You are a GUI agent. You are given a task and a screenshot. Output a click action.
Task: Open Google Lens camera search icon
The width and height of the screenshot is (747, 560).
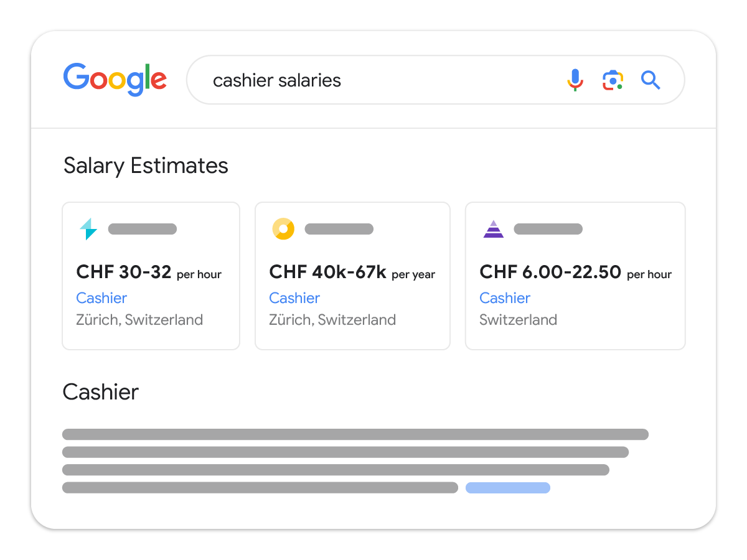613,80
